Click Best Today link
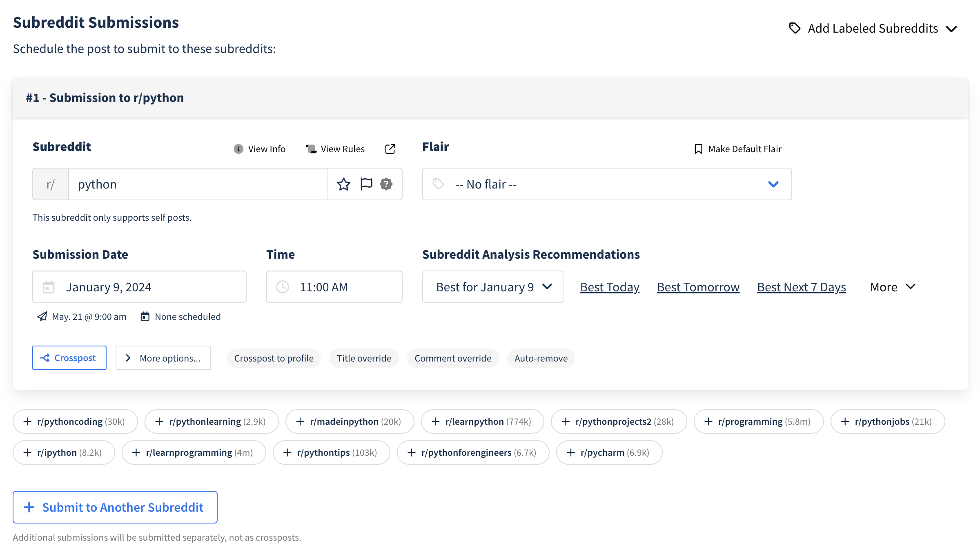 610,287
